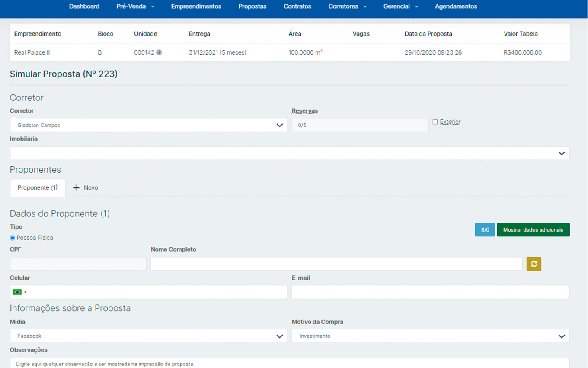This screenshot has height=368, width=588.
Task: Switch to the Proponente (1) tab
Action: 38,188
